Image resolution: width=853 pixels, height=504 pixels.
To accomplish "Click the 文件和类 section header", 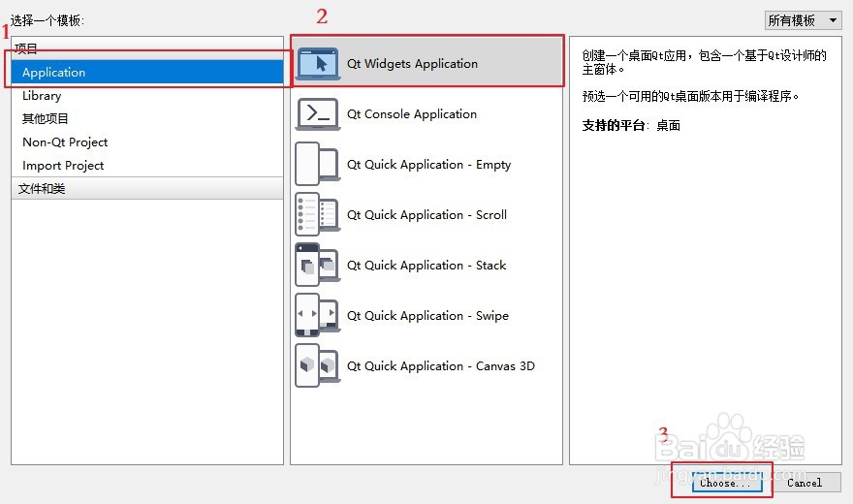I will coord(147,189).
